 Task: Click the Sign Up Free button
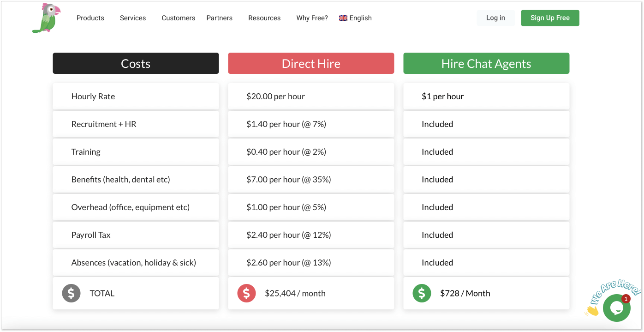[550, 18]
